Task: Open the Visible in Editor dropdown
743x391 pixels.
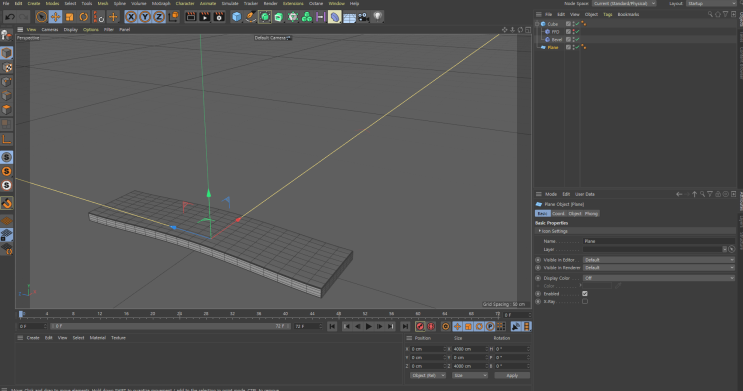Action: [659, 260]
